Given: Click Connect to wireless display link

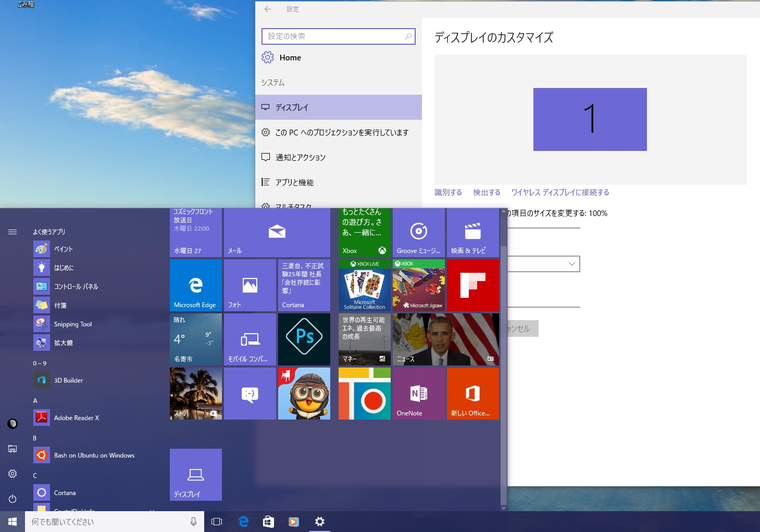Looking at the screenshot, I should [x=560, y=193].
